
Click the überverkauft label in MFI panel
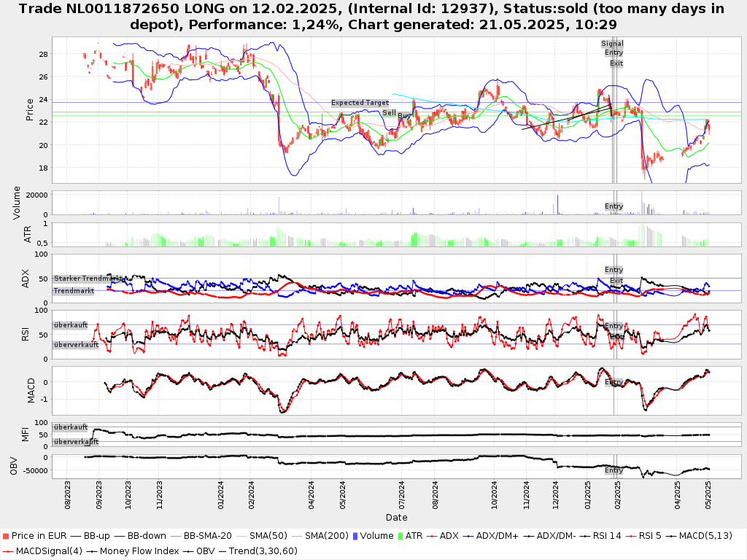tap(75, 442)
